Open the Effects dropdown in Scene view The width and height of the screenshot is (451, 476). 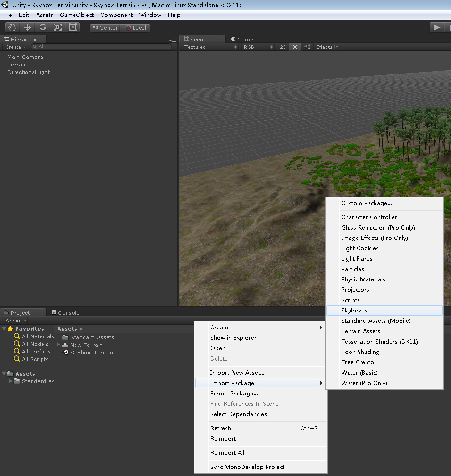coord(326,47)
